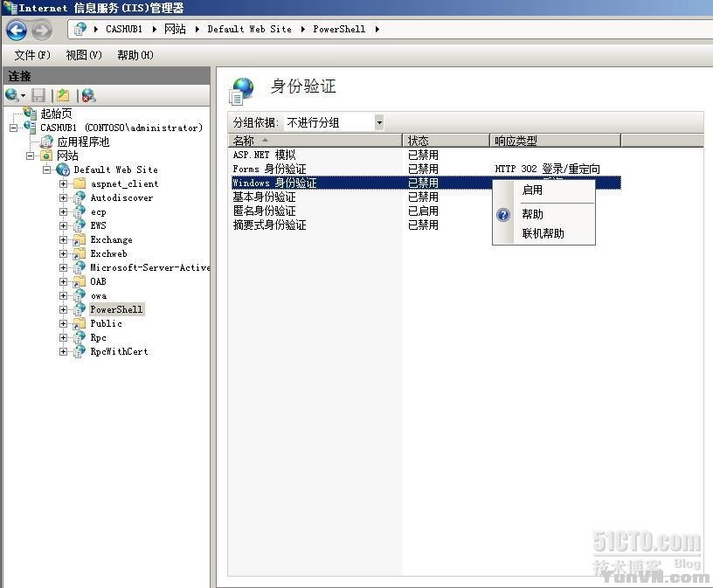The width and height of the screenshot is (713, 588).
Task: Sort by the 名称 (Name) column header
Action: pyautogui.click(x=315, y=141)
